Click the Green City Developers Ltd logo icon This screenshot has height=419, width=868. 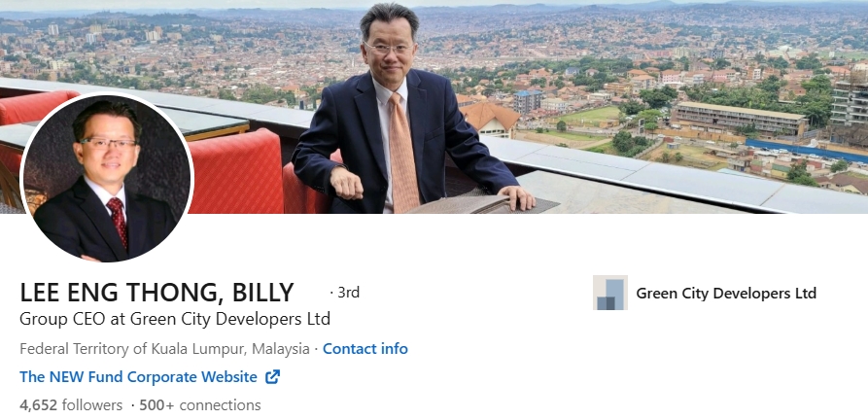click(x=610, y=293)
